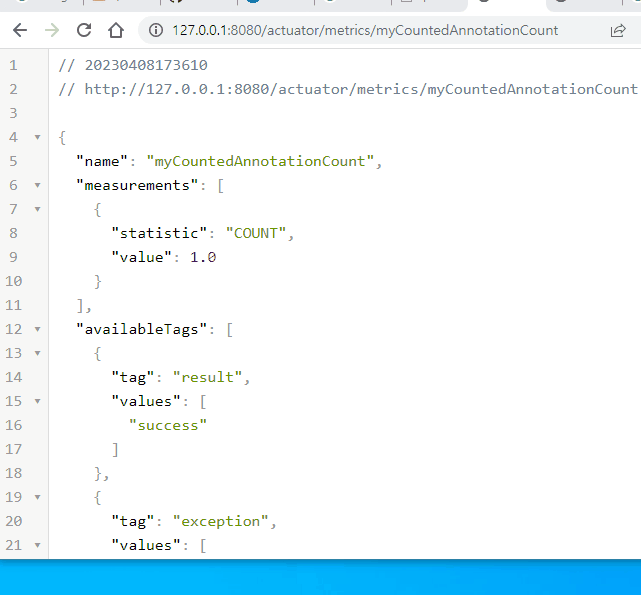This screenshot has width=641, height=595.
Task: Collapse the values array on line 15
Action: [x=38, y=401]
